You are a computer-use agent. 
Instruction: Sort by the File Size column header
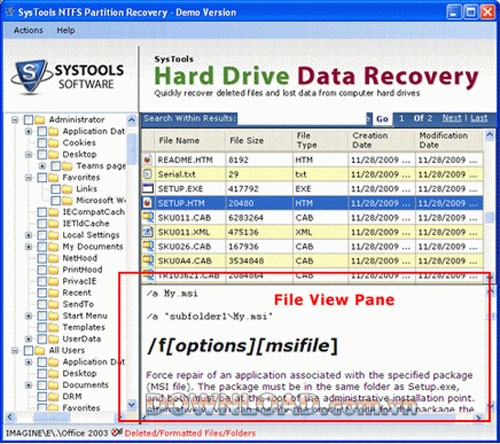(x=259, y=141)
